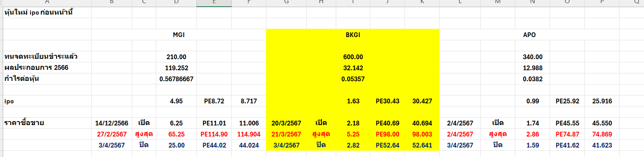Screen dimensions: 644x157
Task: Select the cell showing 119.252
Action: [x=176, y=68]
